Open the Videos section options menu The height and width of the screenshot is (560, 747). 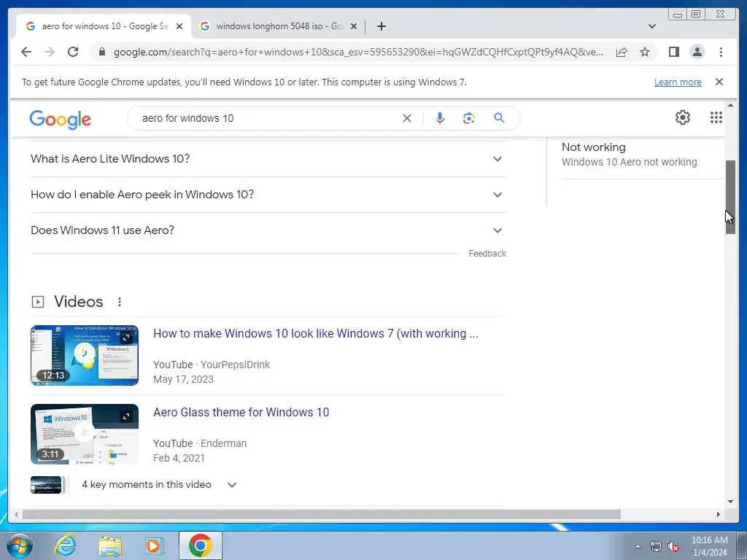point(120,302)
